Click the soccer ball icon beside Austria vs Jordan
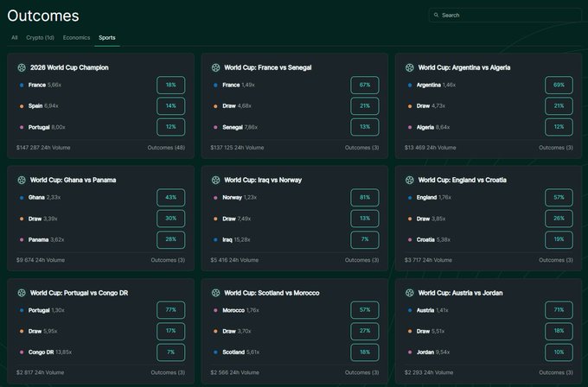The image size is (588, 387). pos(410,293)
